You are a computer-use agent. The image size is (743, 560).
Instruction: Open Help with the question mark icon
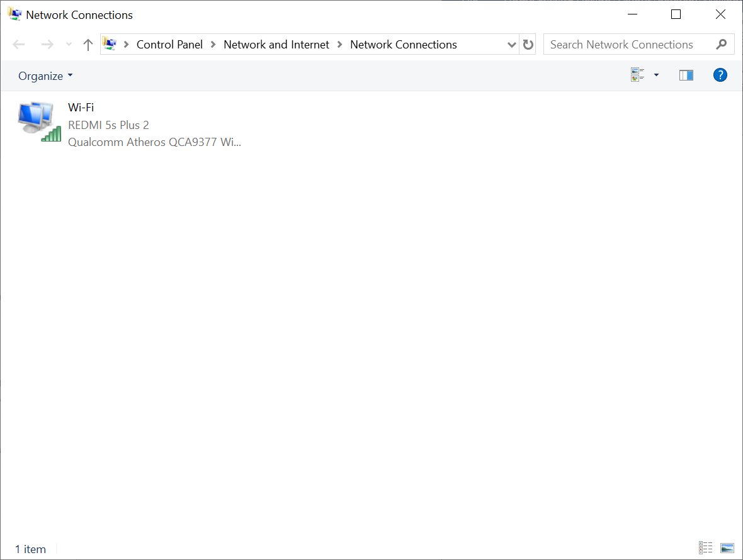(720, 76)
